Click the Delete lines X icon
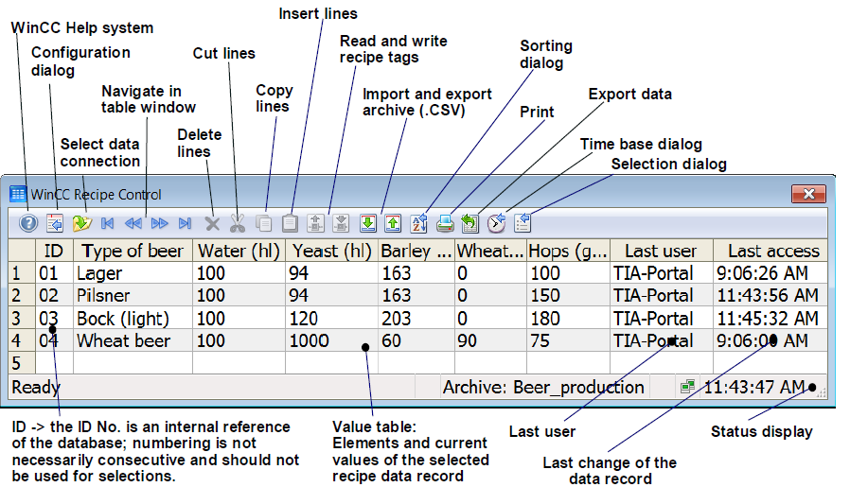868x487 pixels. point(212,224)
